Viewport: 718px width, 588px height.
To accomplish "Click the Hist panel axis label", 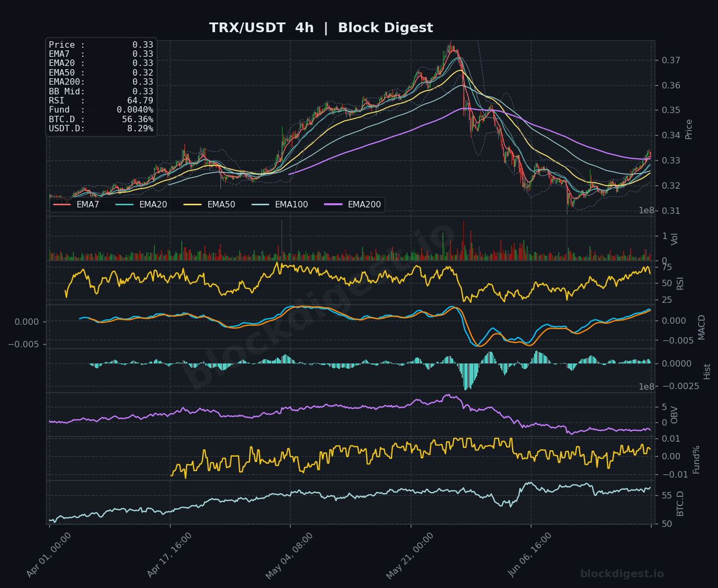I will coord(707,371).
